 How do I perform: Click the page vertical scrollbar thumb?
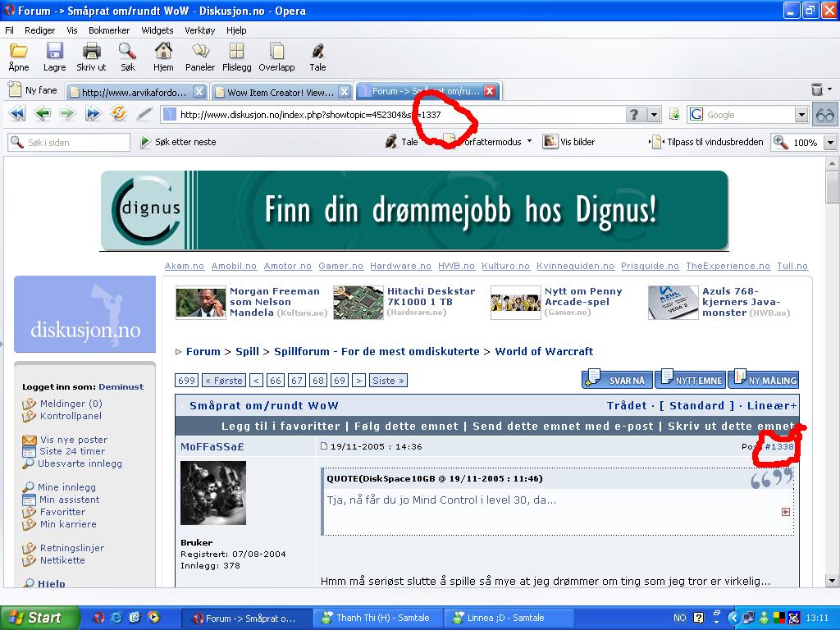(x=832, y=186)
